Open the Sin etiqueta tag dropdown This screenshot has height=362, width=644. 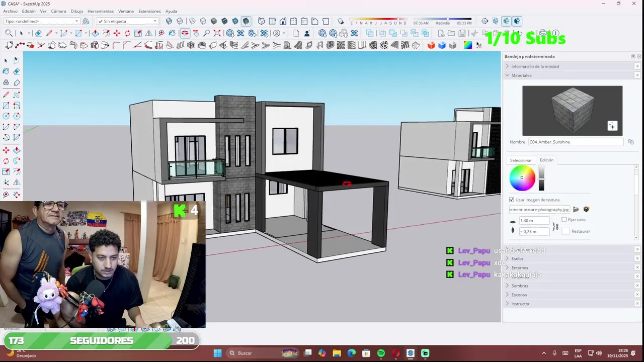pyautogui.click(x=128, y=21)
